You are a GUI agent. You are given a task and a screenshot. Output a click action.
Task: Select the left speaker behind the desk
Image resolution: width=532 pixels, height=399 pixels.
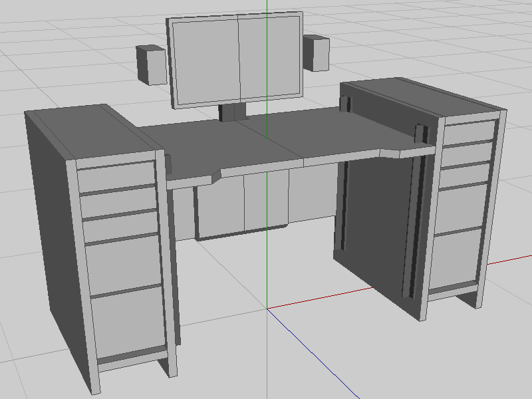coord(151,65)
